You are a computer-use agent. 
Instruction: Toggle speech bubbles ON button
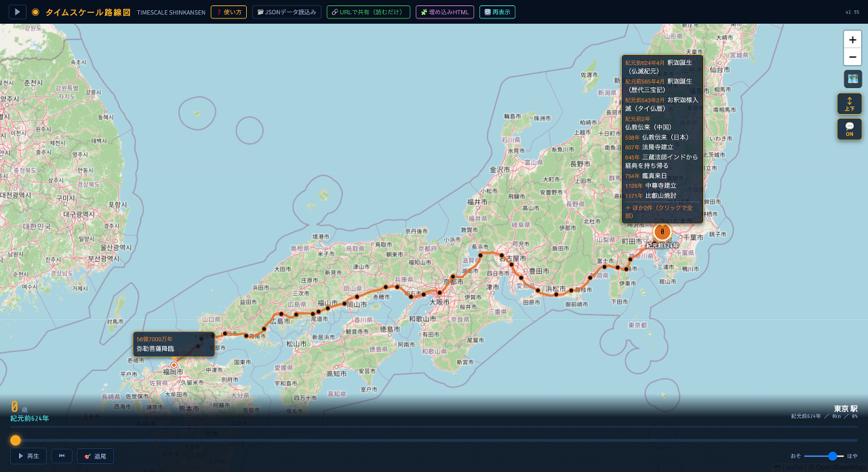coord(849,129)
